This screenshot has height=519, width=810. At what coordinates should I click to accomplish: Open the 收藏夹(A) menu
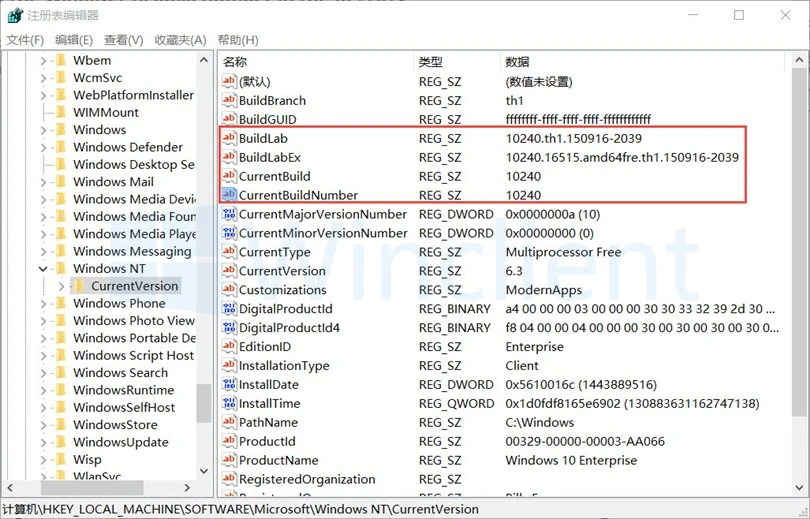coord(180,40)
